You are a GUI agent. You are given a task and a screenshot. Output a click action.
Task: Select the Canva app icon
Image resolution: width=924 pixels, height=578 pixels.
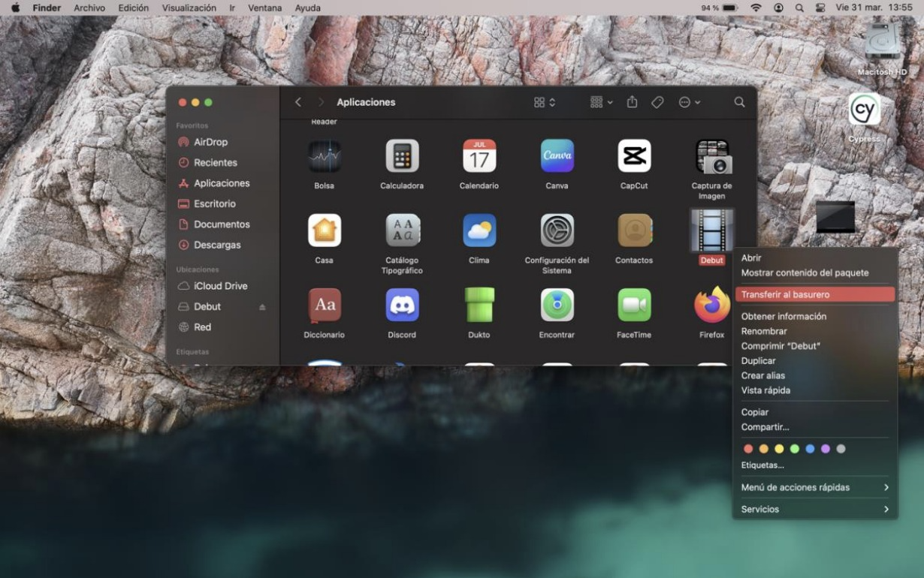pos(557,156)
